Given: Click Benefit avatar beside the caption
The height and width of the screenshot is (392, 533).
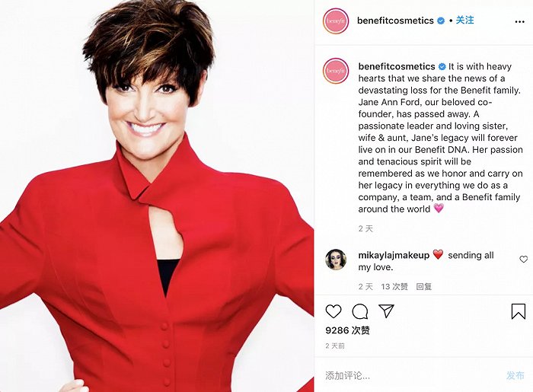Looking at the screenshot, I should [x=336, y=71].
